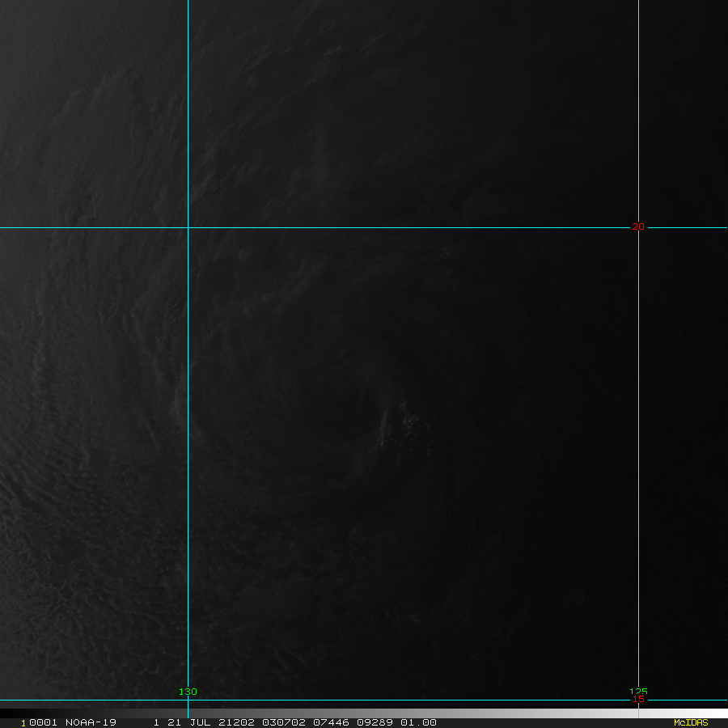Click the bright cloud cluster near storm center
Screen dimensions: 728x728
(404, 422)
